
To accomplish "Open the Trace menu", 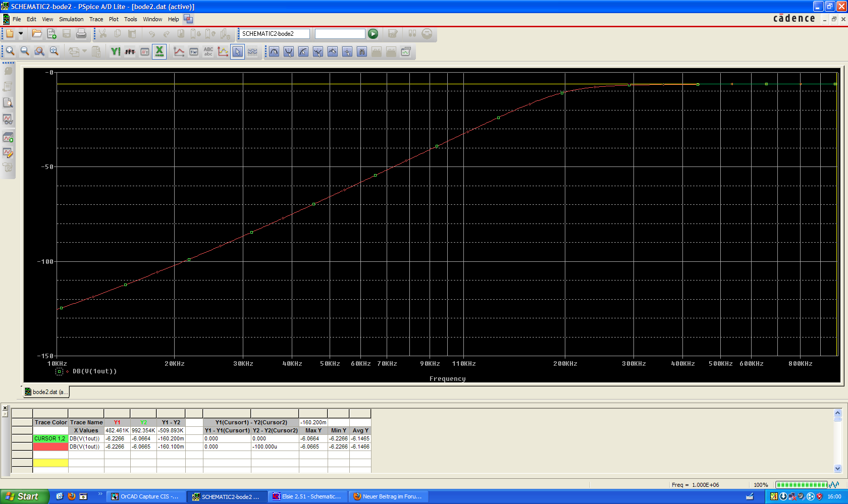I will pos(96,19).
